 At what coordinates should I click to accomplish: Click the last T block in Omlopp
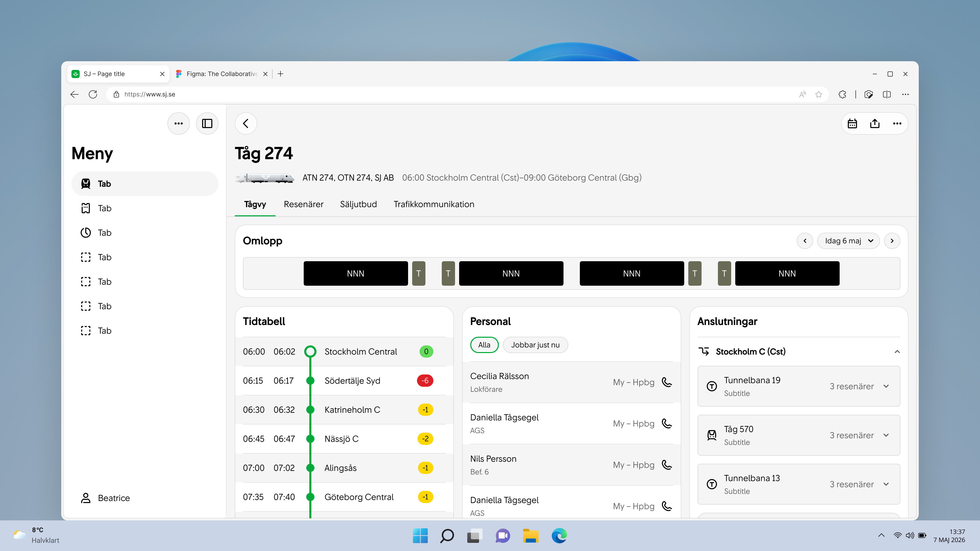[x=724, y=273]
